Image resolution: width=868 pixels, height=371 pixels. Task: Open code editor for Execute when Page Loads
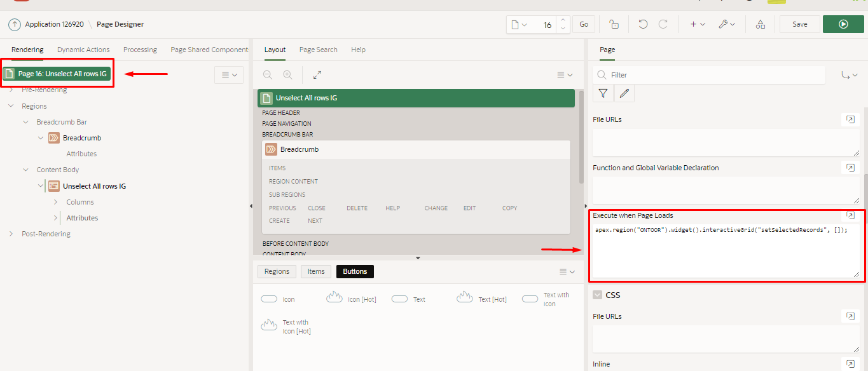click(850, 215)
